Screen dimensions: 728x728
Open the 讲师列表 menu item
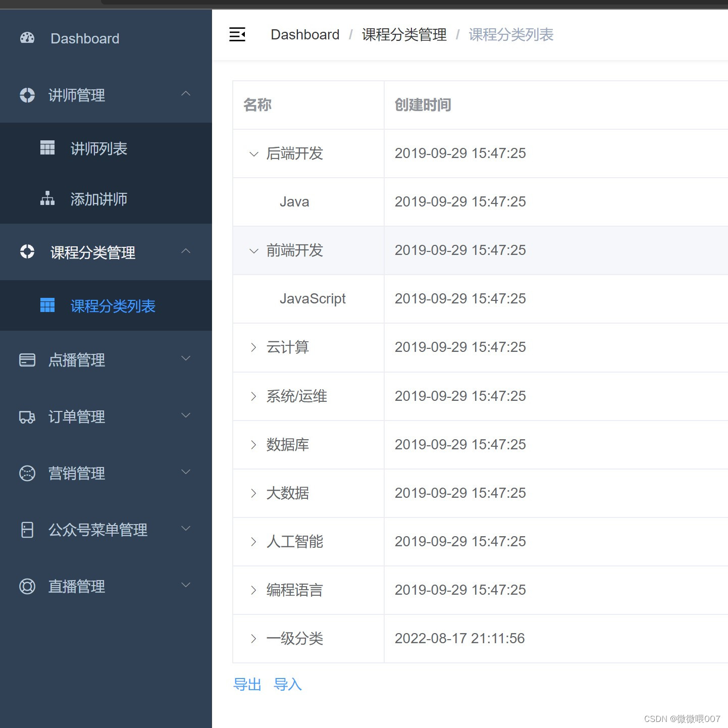pyautogui.click(x=106, y=148)
